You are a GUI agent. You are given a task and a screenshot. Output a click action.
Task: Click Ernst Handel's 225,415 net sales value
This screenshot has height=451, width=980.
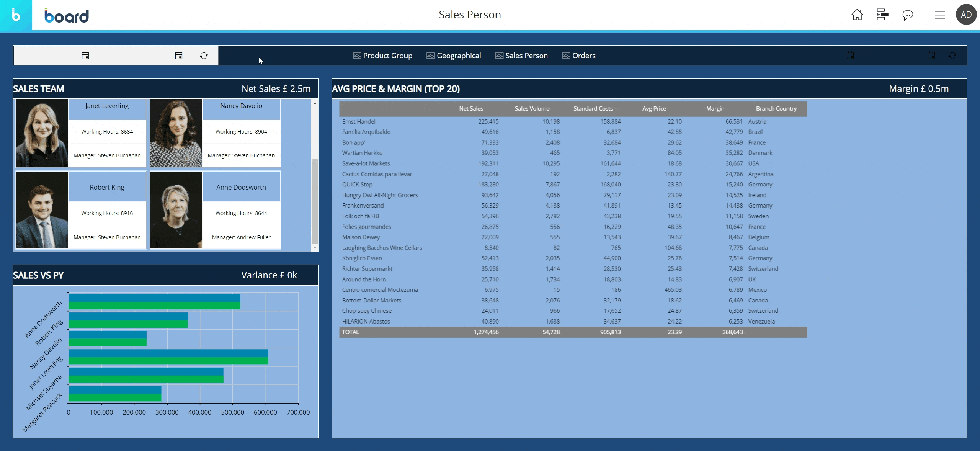[488, 121]
